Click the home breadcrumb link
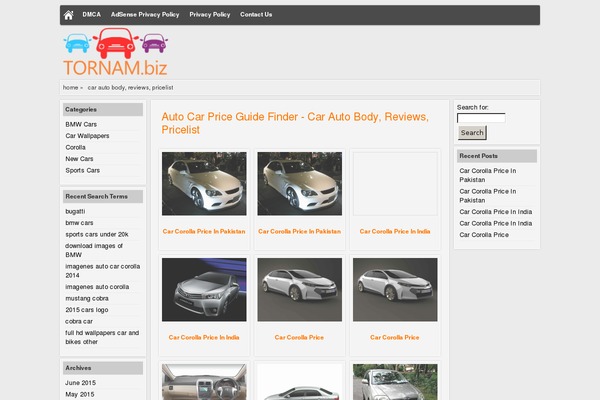This screenshot has height=400, width=600. pyautogui.click(x=70, y=88)
